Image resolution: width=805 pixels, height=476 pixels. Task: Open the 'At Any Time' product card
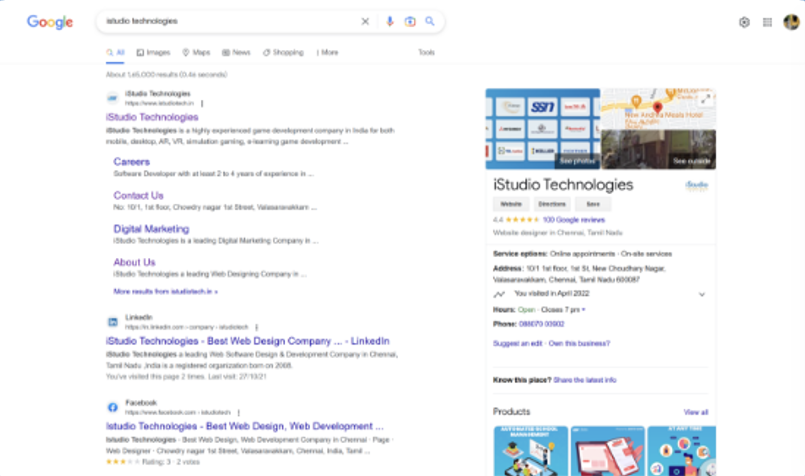tap(682, 451)
